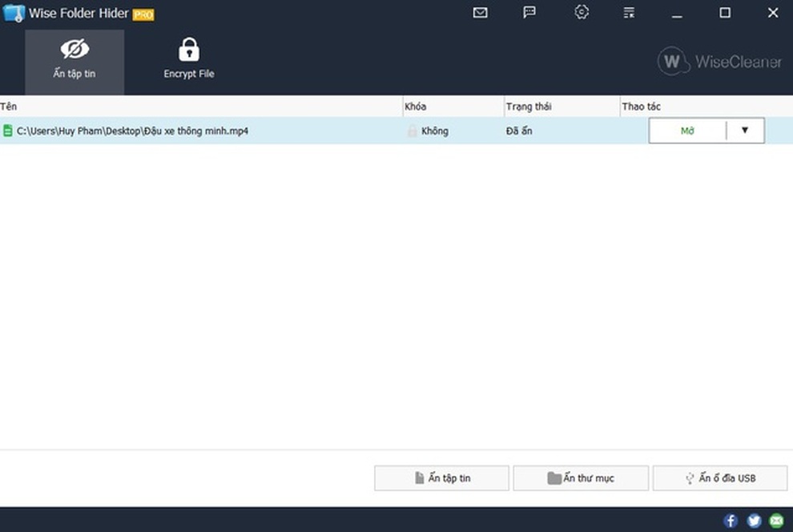Open the Facebook icon in the footer
Viewport: 793px width, 532px height.
(731, 520)
